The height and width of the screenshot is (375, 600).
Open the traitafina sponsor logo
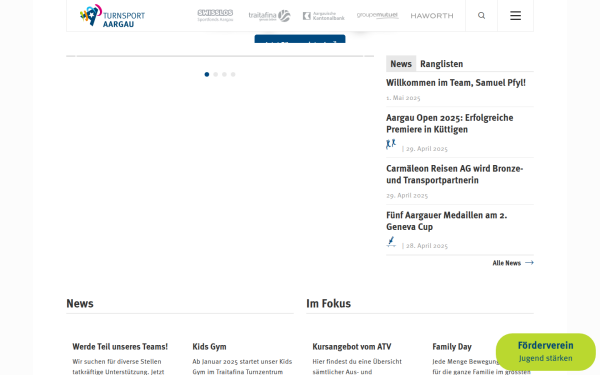(269, 16)
